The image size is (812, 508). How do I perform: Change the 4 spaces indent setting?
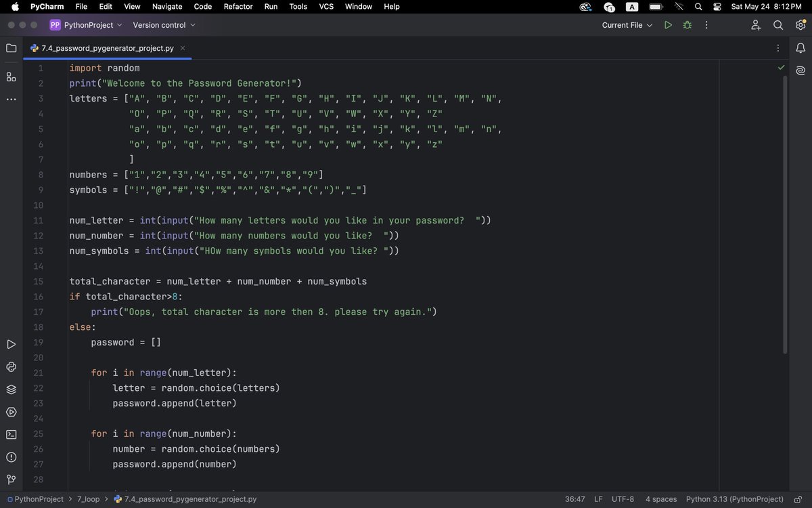[661, 499]
